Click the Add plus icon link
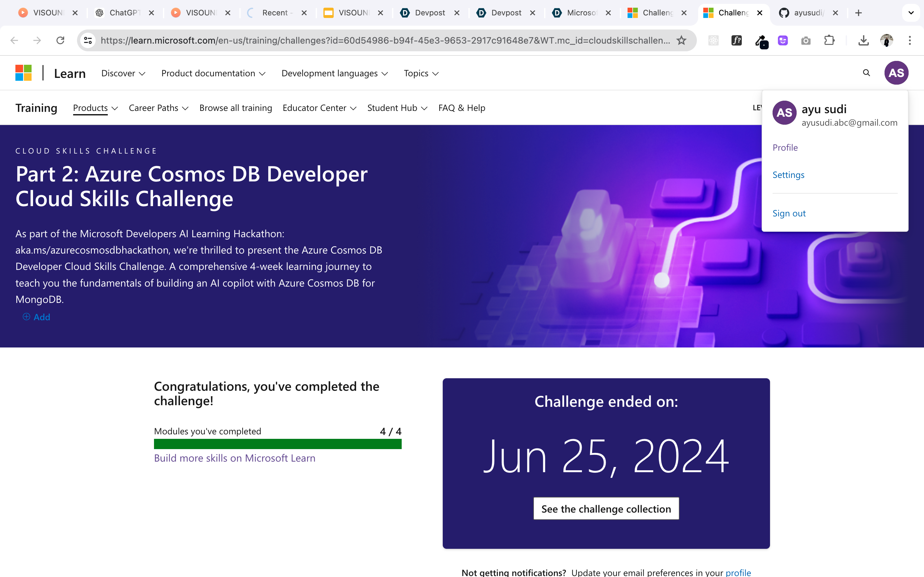 (x=37, y=317)
